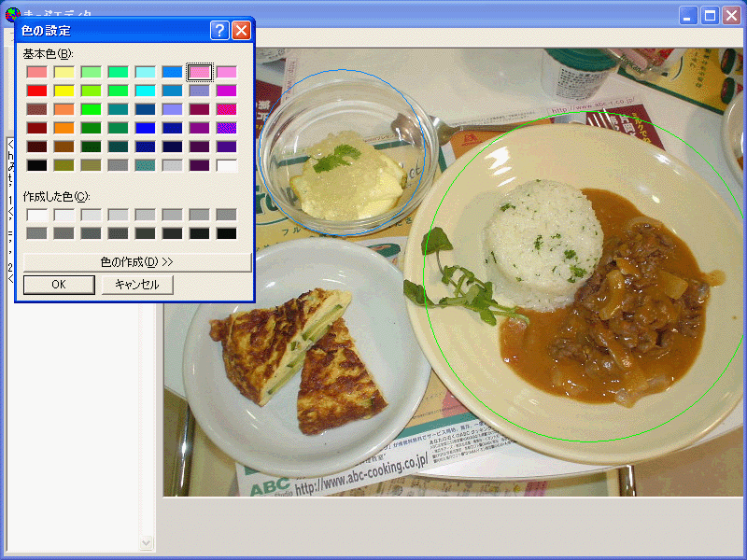Click the キャンセル button
This screenshot has width=747, height=560.
coord(137,285)
